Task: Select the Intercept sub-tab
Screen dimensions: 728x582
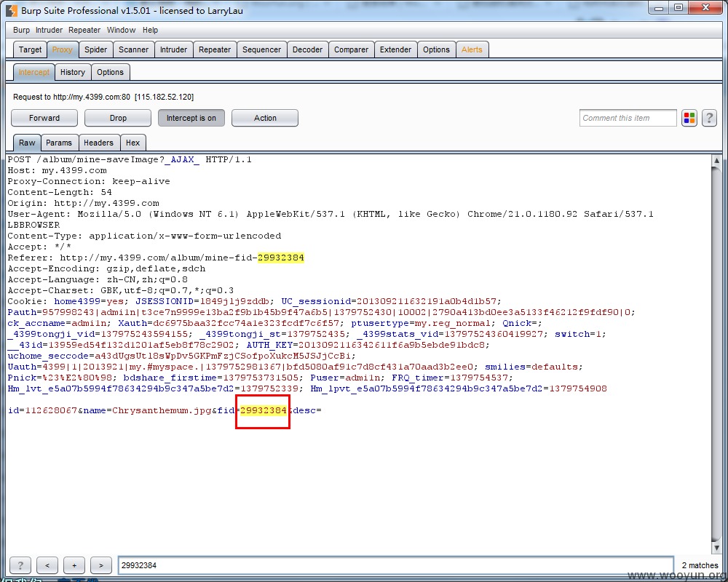Action: tap(34, 72)
